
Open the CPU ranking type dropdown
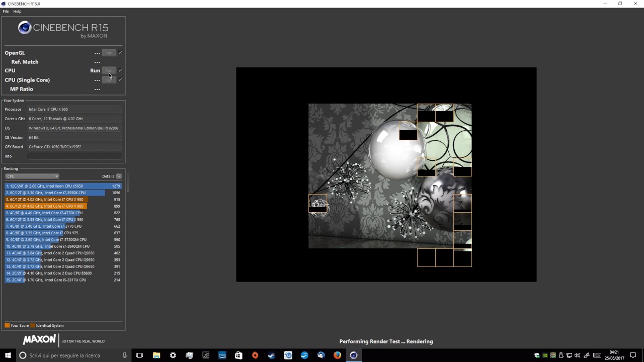tap(32, 176)
